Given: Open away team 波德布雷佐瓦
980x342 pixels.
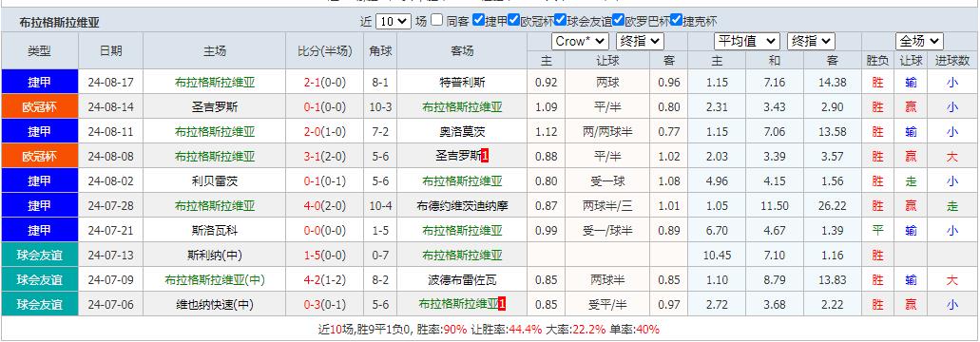Looking at the screenshot, I should (462, 279).
